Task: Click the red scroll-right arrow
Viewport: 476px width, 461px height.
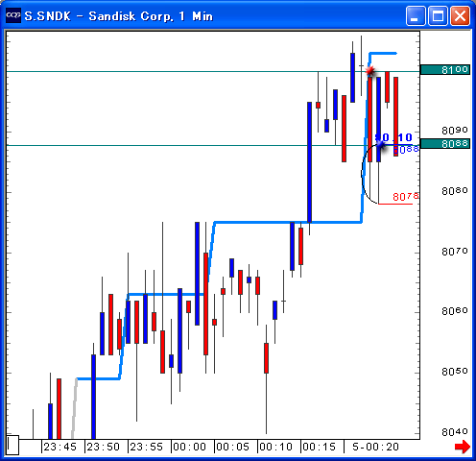Action: [x=463, y=447]
